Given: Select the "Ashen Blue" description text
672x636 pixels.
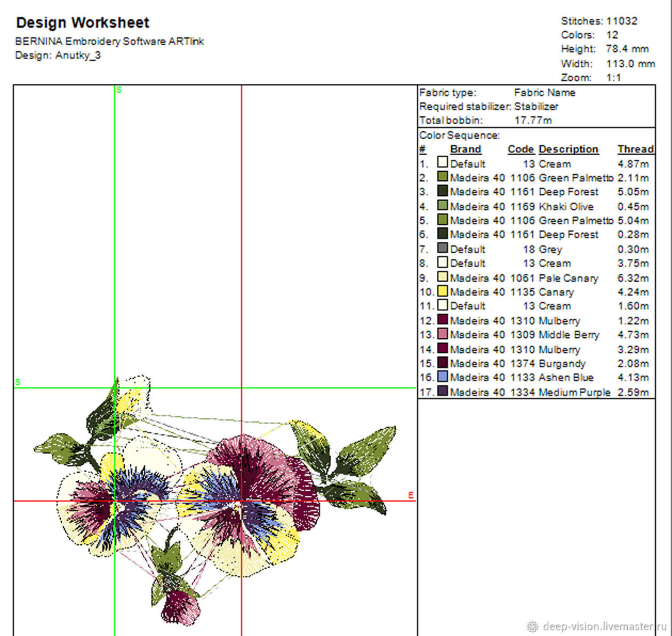Looking at the screenshot, I should [x=566, y=378].
